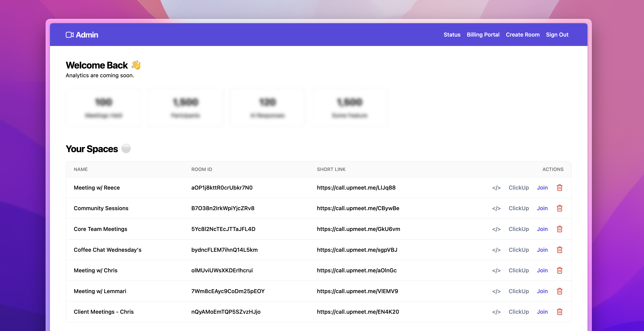Open the Status page in navbar
This screenshot has width=644, height=331.
(x=452, y=35)
